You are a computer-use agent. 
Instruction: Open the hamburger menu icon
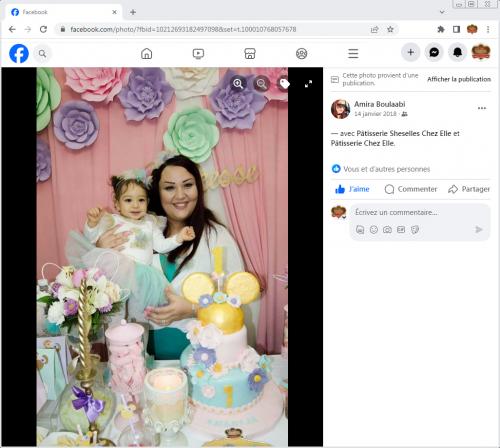353,53
